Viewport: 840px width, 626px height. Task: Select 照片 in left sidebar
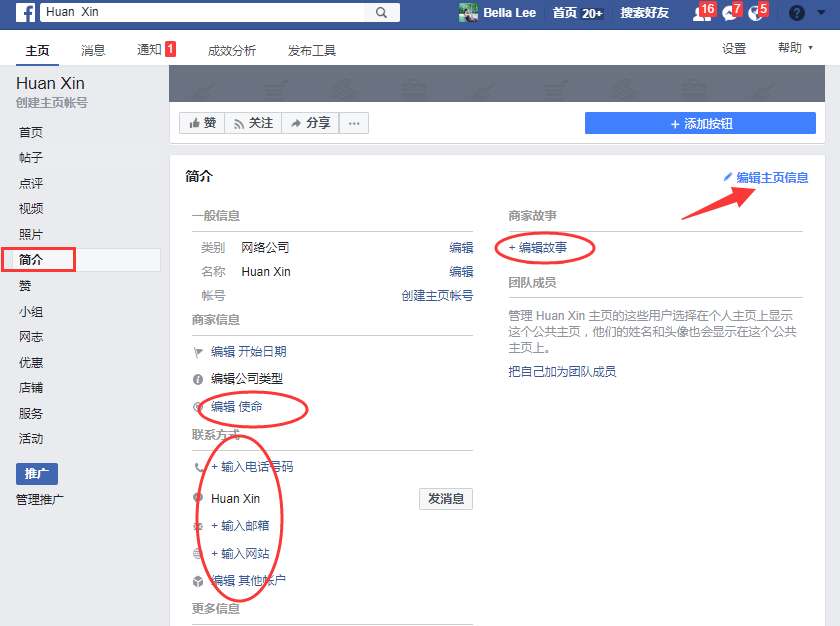(31, 234)
